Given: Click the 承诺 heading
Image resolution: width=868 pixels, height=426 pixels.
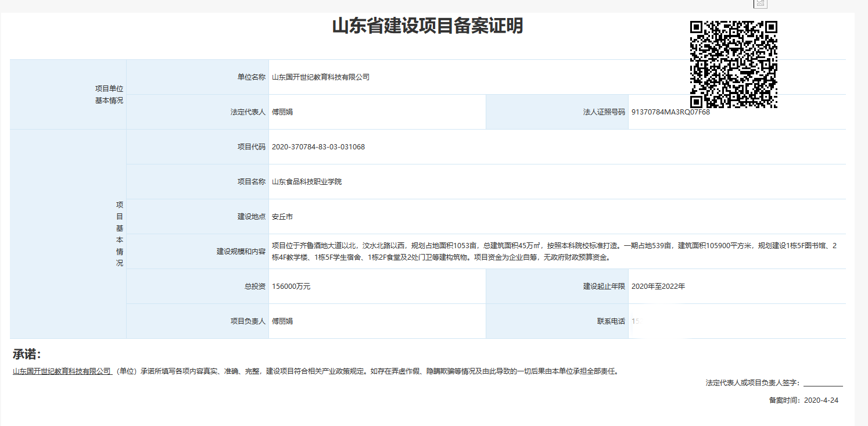Looking at the screenshot, I should [27, 355].
